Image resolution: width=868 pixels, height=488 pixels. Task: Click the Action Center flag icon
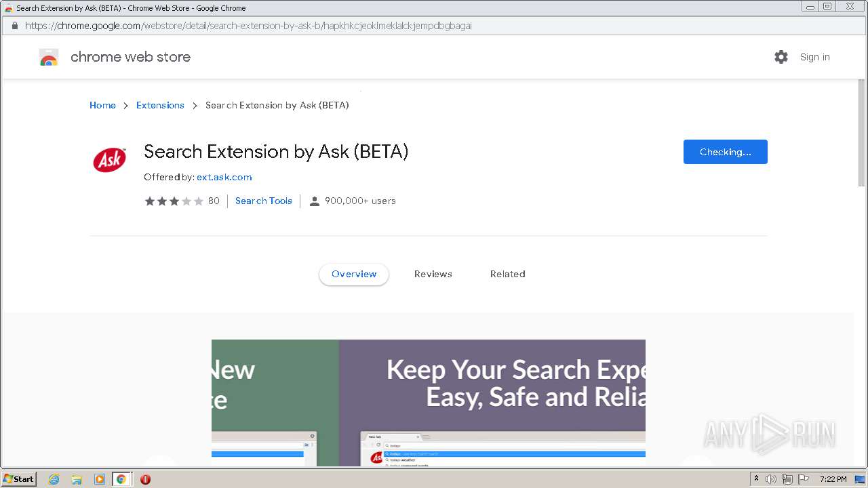pos(804,479)
